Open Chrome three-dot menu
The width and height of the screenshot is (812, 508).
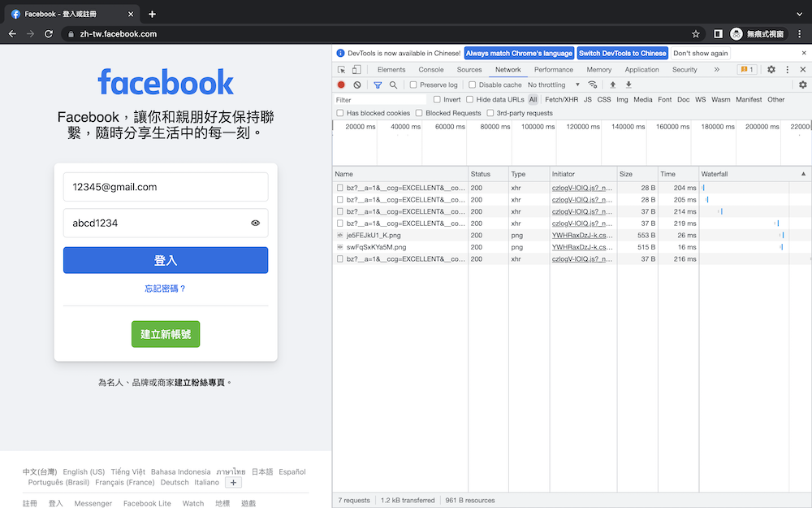pos(800,33)
